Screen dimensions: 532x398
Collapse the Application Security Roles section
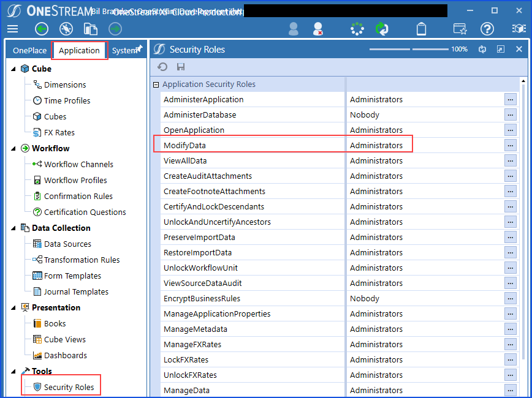[x=156, y=84]
